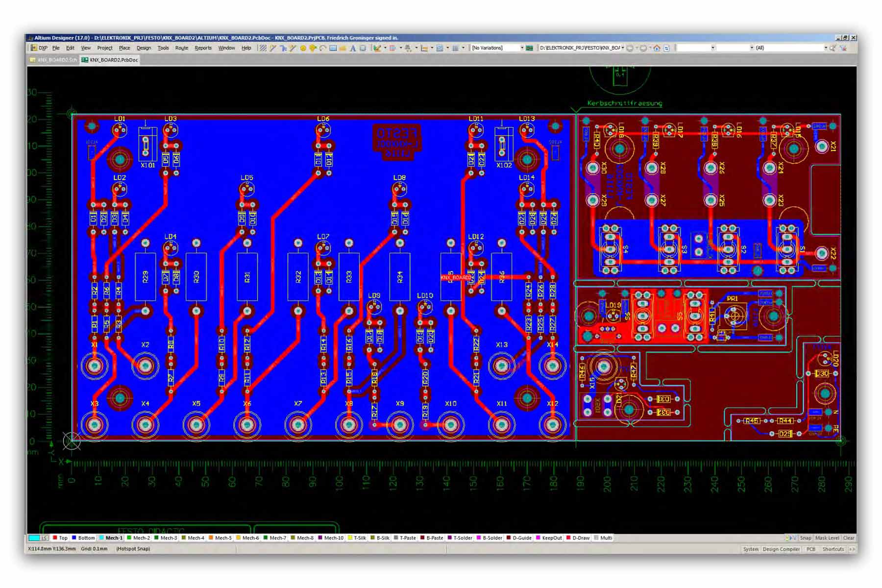The height and width of the screenshot is (588, 882).
Task: Click the current layer color swatch LS
Action: click(38, 538)
